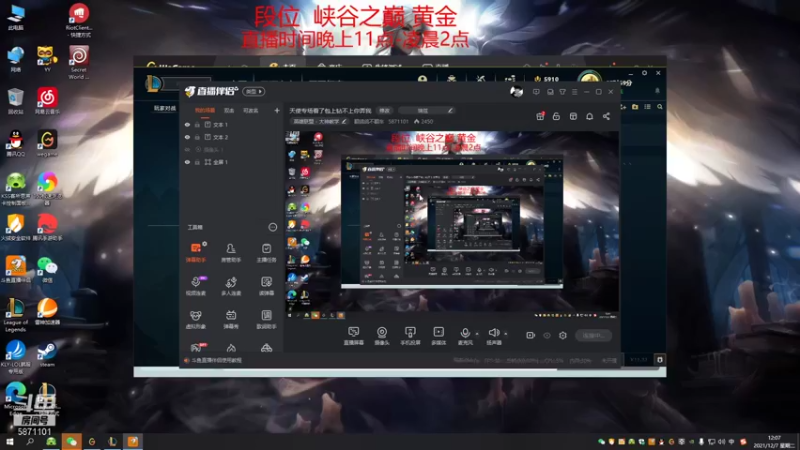This screenshot has height=450, width=800.
Task: Click search magnifier in League client window
Action: tap(660, 107)
